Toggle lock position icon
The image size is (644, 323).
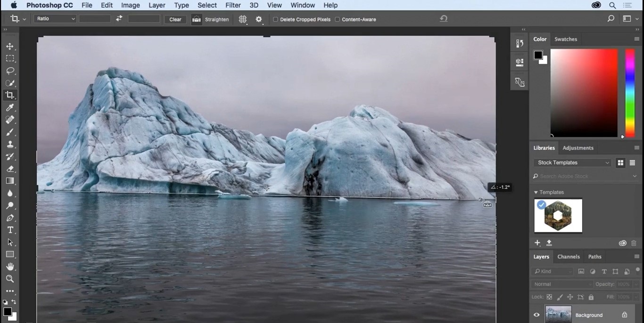click(570, 297)
